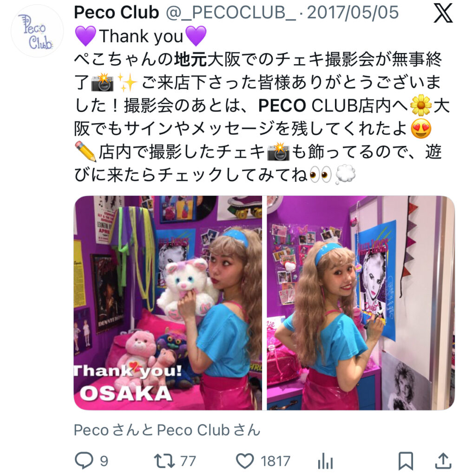466x476 pixels.
Task: Click bold 地元 text in tweet
Action: (190, 59)
